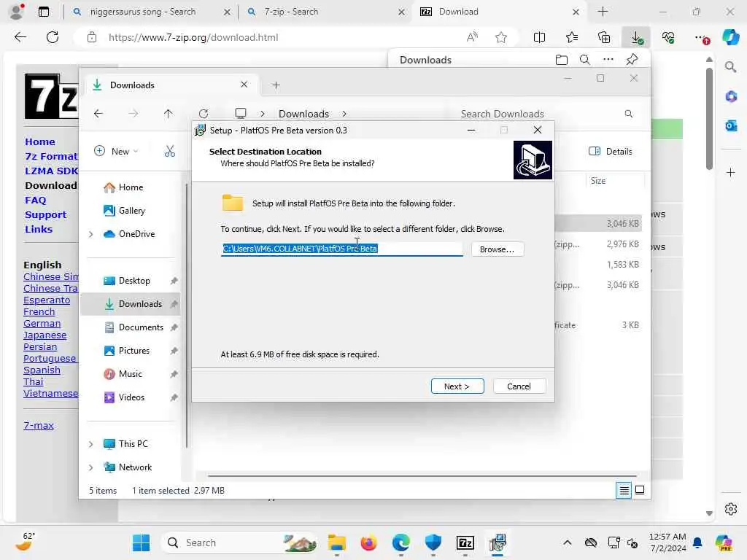Screen dimensions: 747x560
Task: Click Next in the PlatfOS setup wizard
Action: pyautogui.click(x=457, y=386)
